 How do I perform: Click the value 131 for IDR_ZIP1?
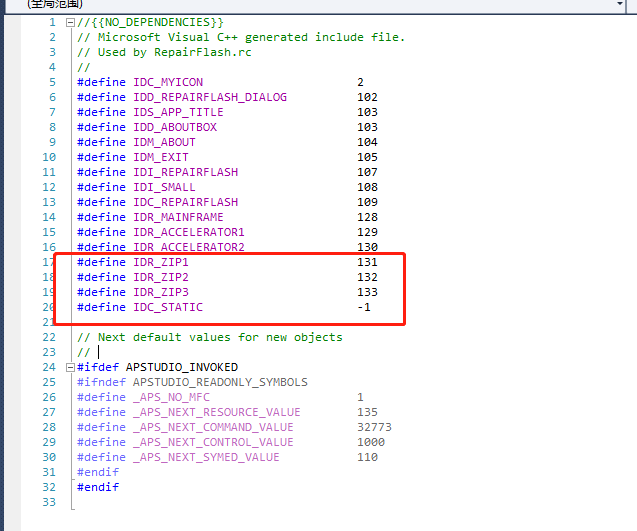(x=367, y=263)
